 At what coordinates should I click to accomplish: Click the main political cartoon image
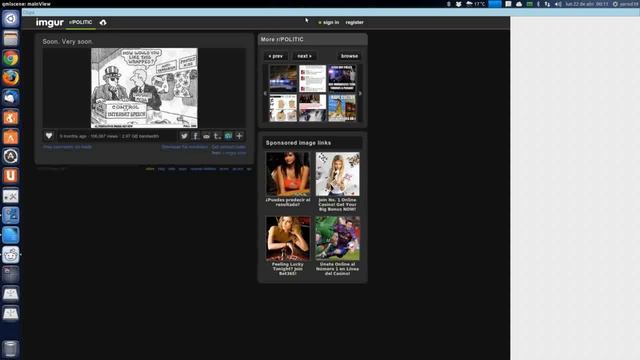144,88
